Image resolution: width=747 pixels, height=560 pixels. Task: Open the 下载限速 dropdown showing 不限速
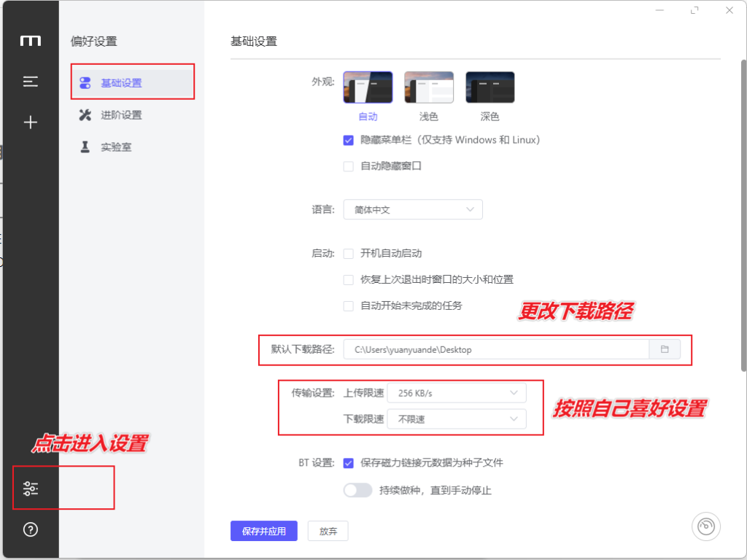[457, 419]
